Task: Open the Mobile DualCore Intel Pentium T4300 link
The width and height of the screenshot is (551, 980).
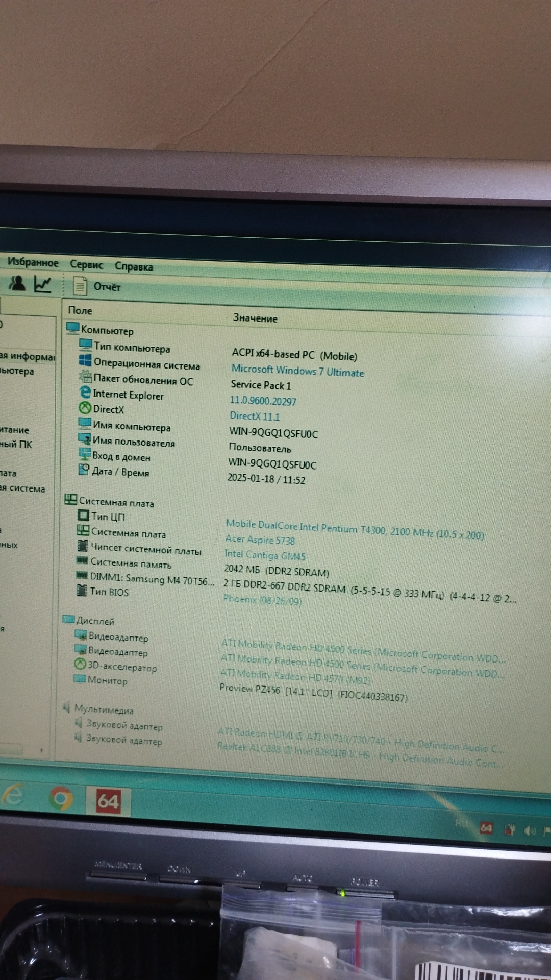Action: pyautogui.click(x=355, y=529)
